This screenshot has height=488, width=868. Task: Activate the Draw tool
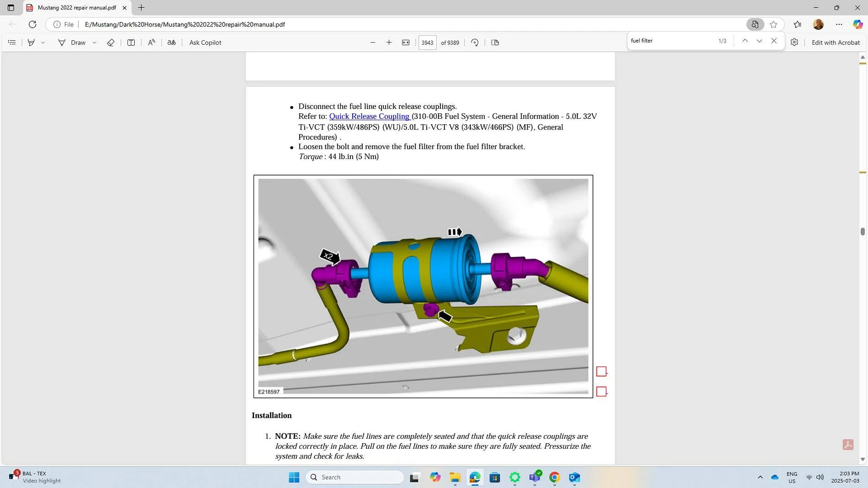pos(72,42)
